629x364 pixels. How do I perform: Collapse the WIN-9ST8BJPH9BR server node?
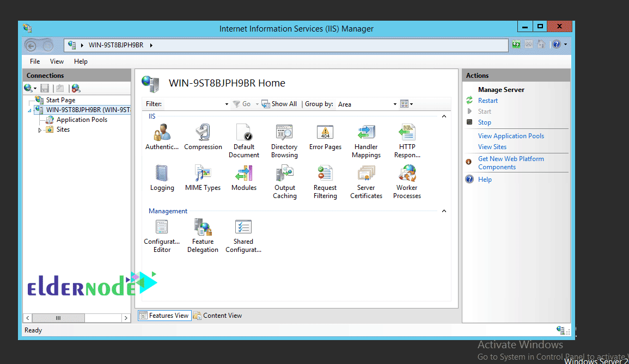29,110
